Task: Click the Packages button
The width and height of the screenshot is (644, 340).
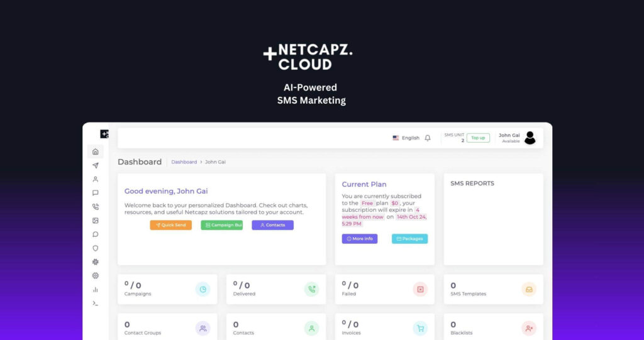Action: click(409, 239)
